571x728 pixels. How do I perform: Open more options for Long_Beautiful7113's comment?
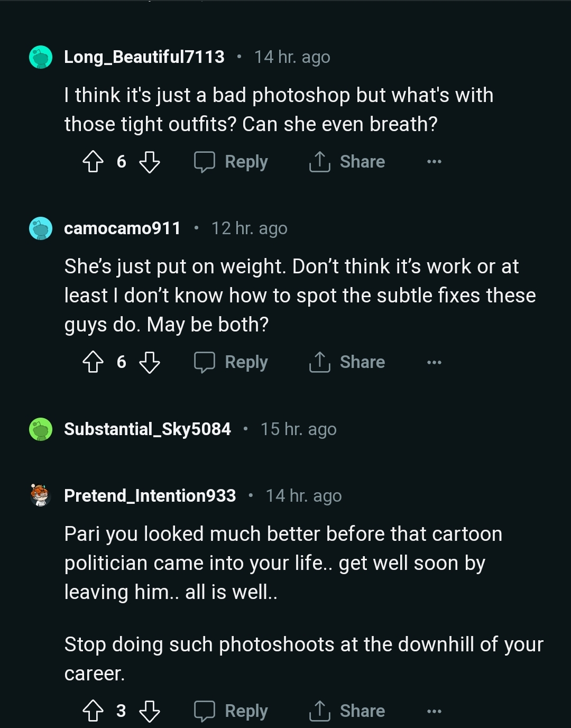(434, 162)
